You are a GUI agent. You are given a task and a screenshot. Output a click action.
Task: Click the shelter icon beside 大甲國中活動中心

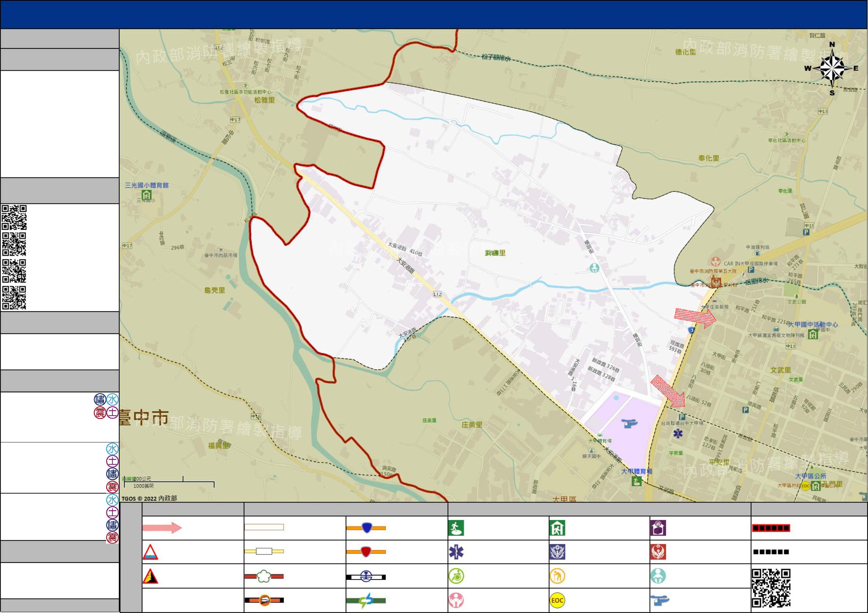[813, 334]
